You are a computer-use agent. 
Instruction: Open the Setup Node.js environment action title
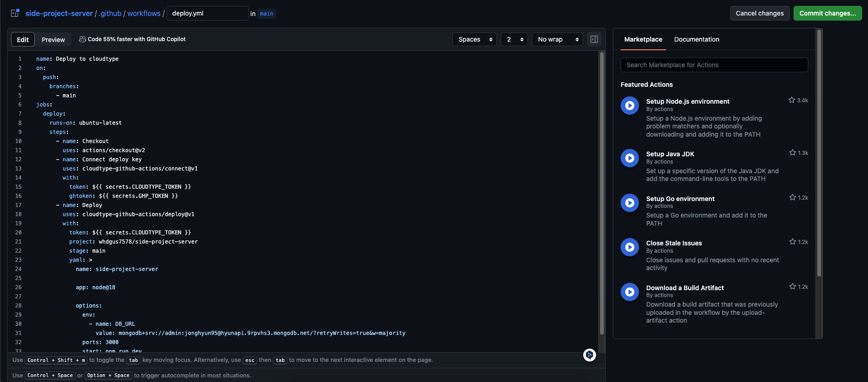(688, 101)
